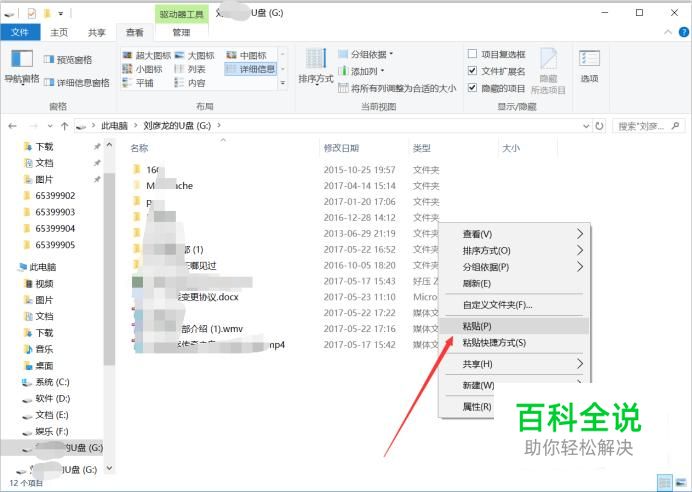Expand 查看(V) submenu in context menu
The height and width of the screenshot is (492, 692).
tap(514, 234)
